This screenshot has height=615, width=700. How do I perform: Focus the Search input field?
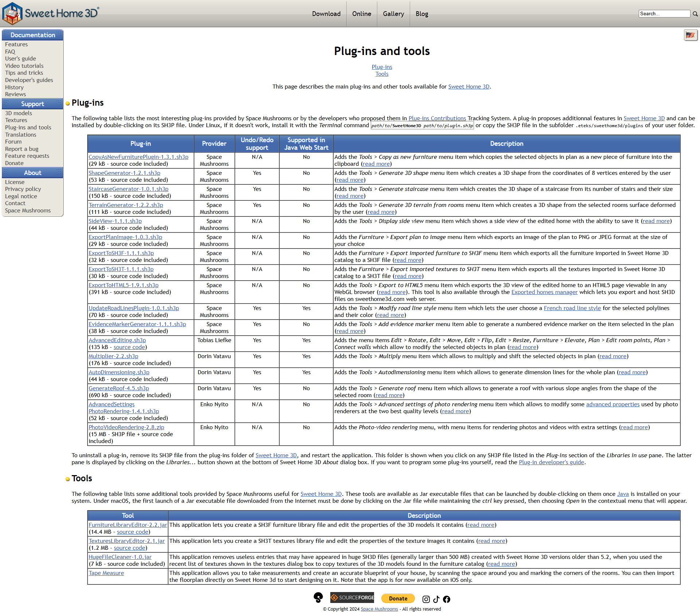click(665, 14)
